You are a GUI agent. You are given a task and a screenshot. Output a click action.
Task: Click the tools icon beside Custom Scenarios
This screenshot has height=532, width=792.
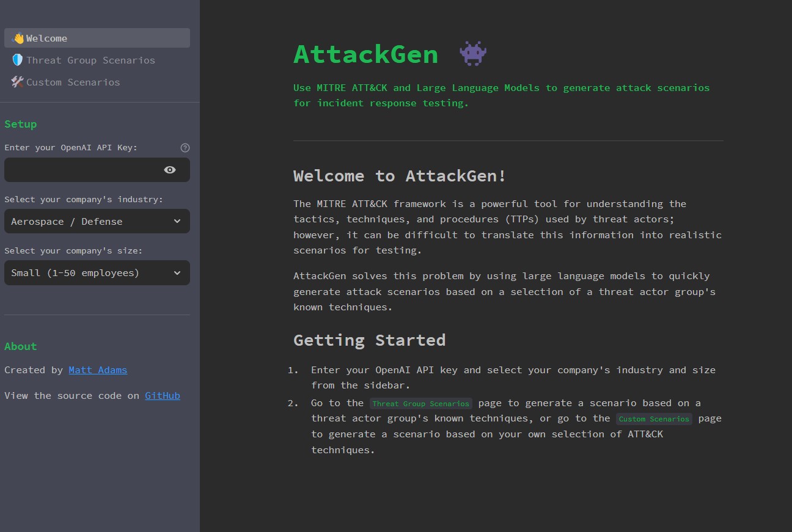(x=18, y=82)
